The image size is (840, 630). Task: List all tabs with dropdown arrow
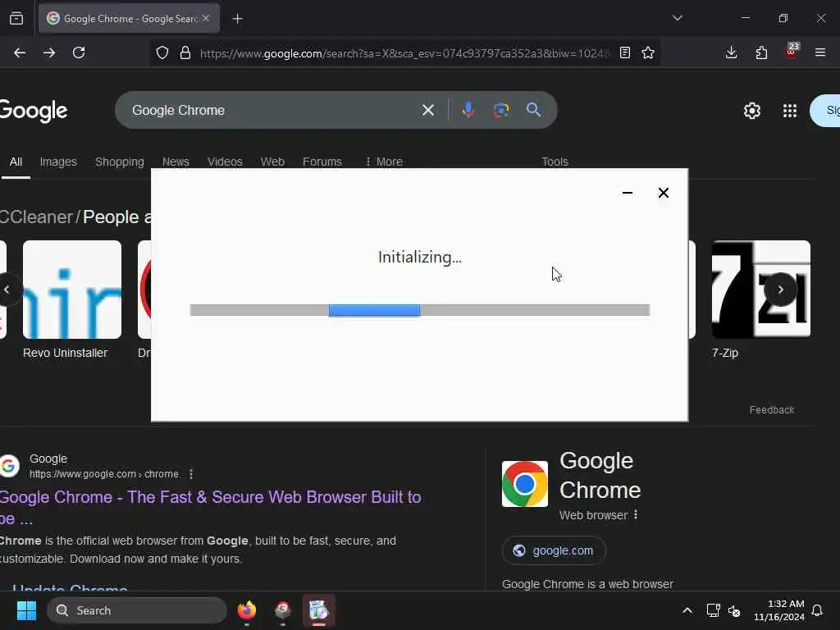point(678,18)
